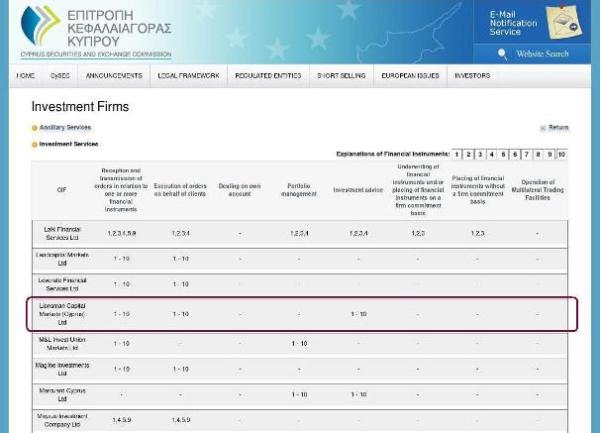The height and width of the screenshot is (433, 600).
Task: Open financial instrument explanation 10
Action: (x=561, y=155)
